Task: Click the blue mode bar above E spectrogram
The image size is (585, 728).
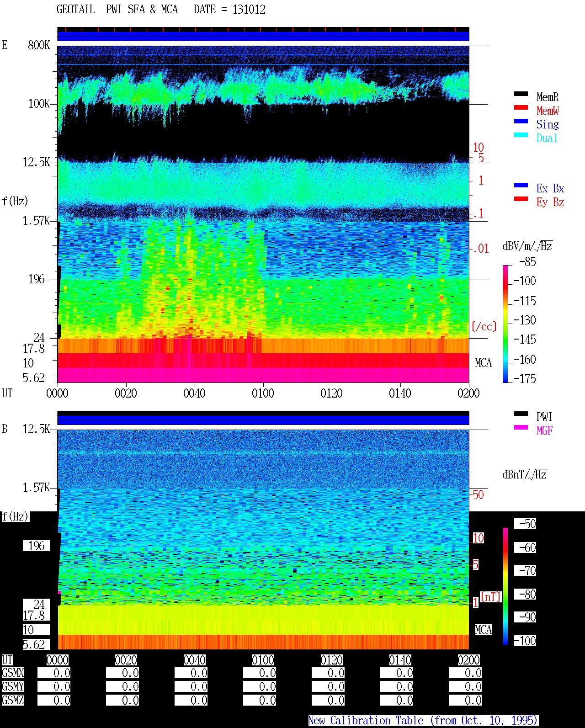Action: [263, 37]
